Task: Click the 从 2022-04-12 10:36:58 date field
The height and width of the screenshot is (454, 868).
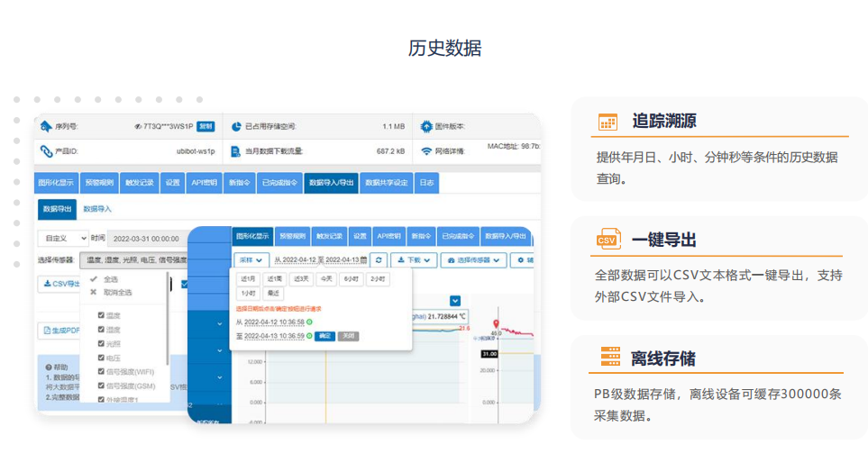Action: pos(274,322)
